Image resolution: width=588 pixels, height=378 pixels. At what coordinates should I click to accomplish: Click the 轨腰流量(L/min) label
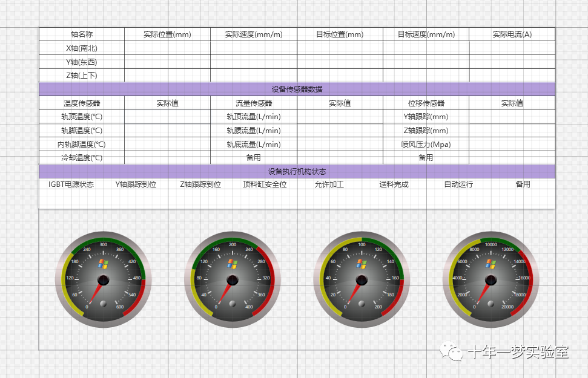[x=254, y=131]
